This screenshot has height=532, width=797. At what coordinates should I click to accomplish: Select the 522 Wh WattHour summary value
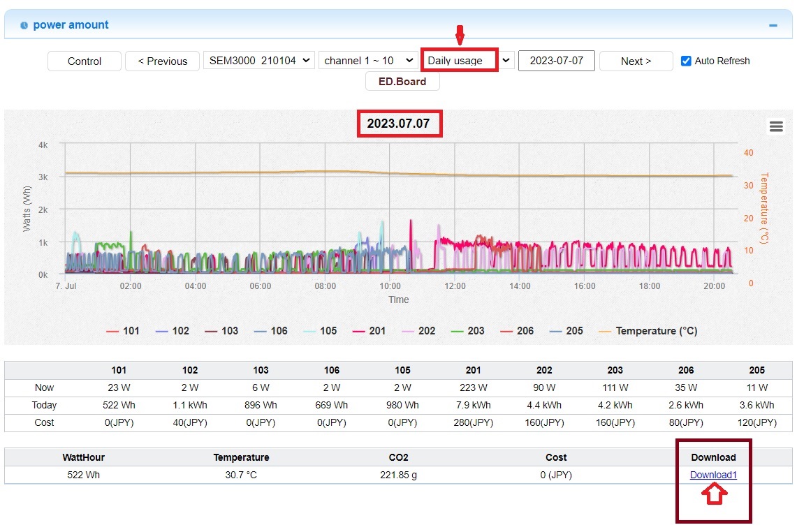click(83, 475)
